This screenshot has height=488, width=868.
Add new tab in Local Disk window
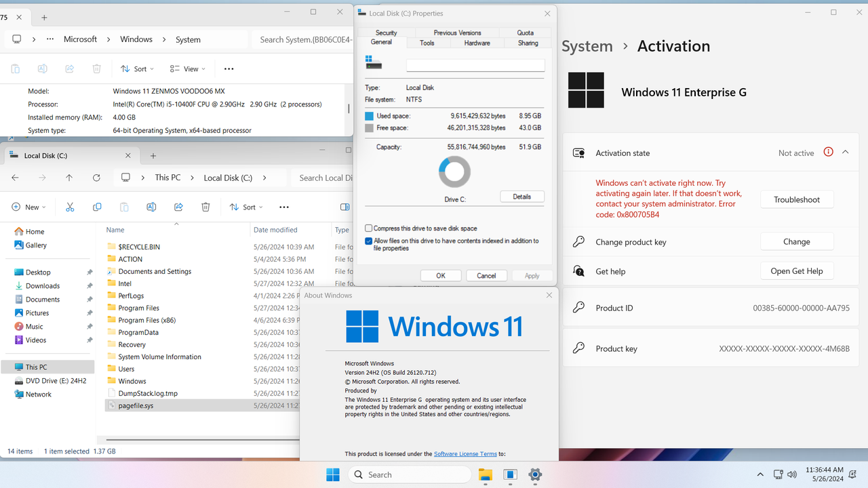tap(153, 156)
